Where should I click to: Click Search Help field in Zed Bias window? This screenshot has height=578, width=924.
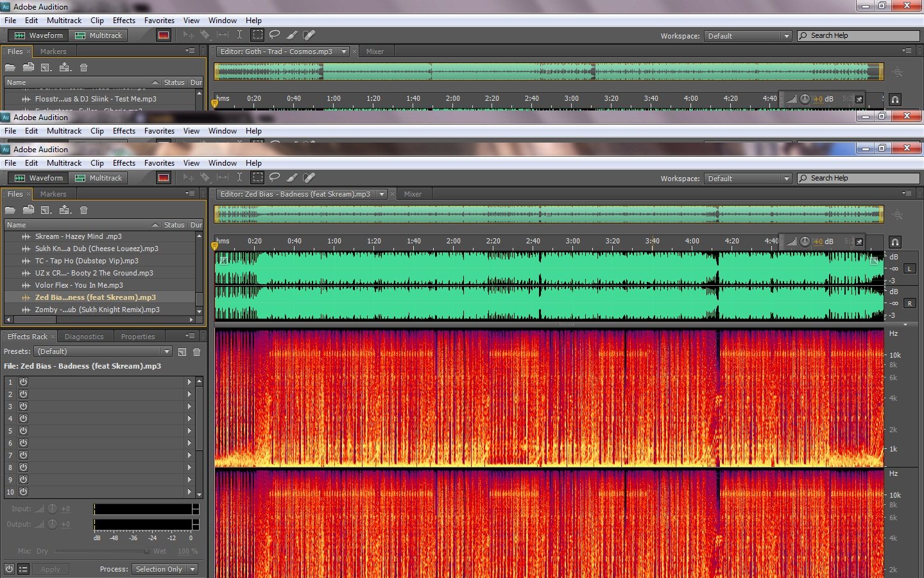(x=859, y=179)
